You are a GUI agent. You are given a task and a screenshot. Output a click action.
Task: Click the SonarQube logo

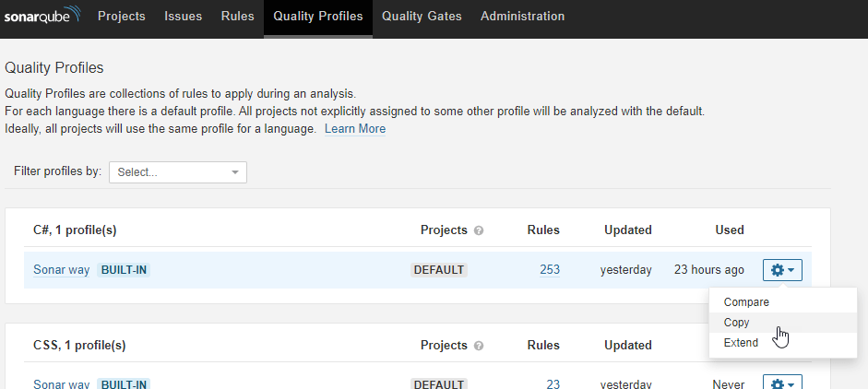(x=42, y=17)
